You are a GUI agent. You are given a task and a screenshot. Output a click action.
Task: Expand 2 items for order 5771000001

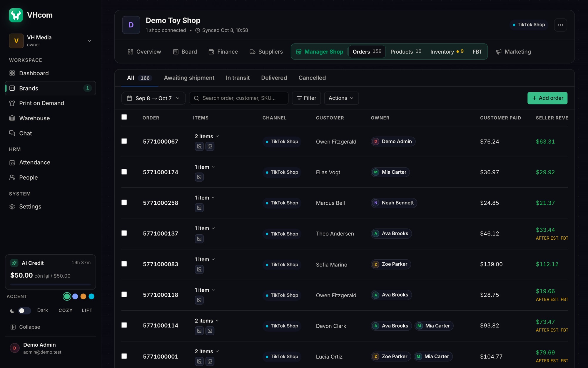click(x=207, y=351)
